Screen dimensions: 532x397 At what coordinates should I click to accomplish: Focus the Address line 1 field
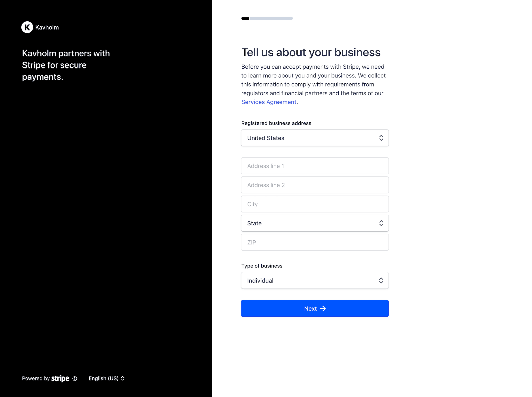315,166
